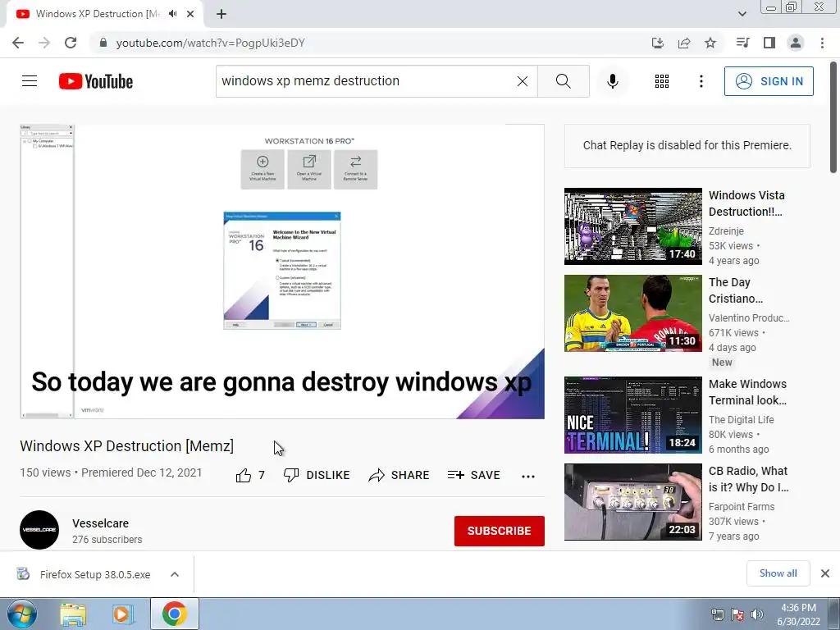
Task: Open YouTube settings three-dot menu
Action: pyautogui.click(x=701, y=81)
